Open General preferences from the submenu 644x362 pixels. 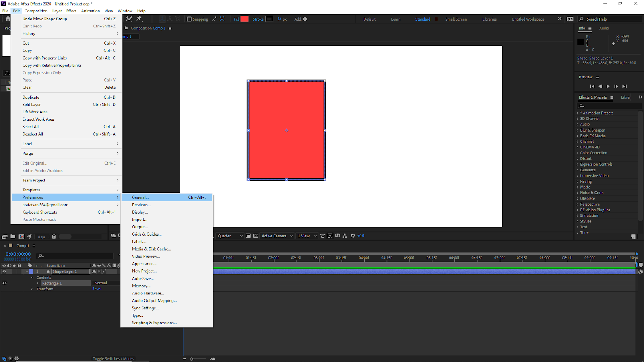[x=140, y=197]
